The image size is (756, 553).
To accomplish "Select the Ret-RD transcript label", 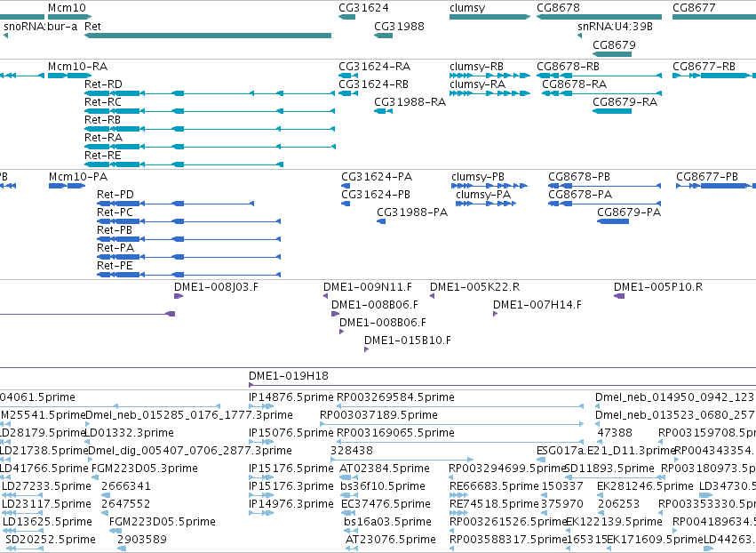I will (x=103, y=84).
